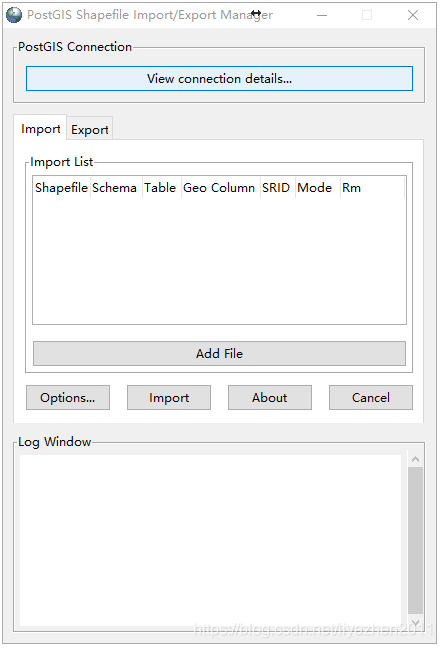This screenshot has width=442, height=648.
Task: Click the Geo Column header
Action: click(219, 188)
